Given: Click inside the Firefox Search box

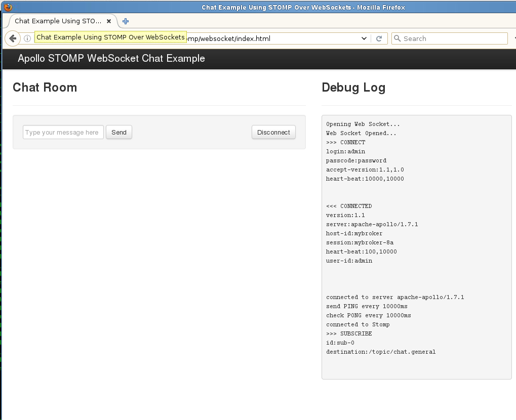Looking at the screenshot, I should 450,38.
